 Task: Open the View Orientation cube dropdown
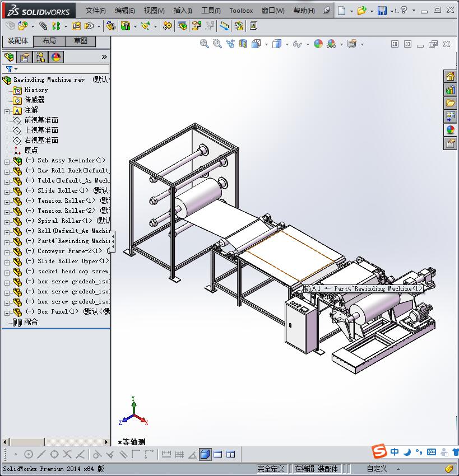pos(266,45)
